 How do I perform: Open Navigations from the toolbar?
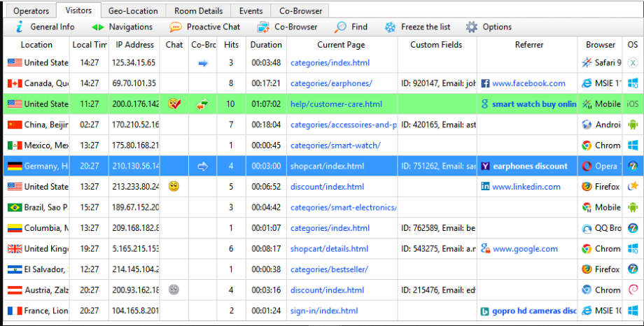click(x=122, y=27)
